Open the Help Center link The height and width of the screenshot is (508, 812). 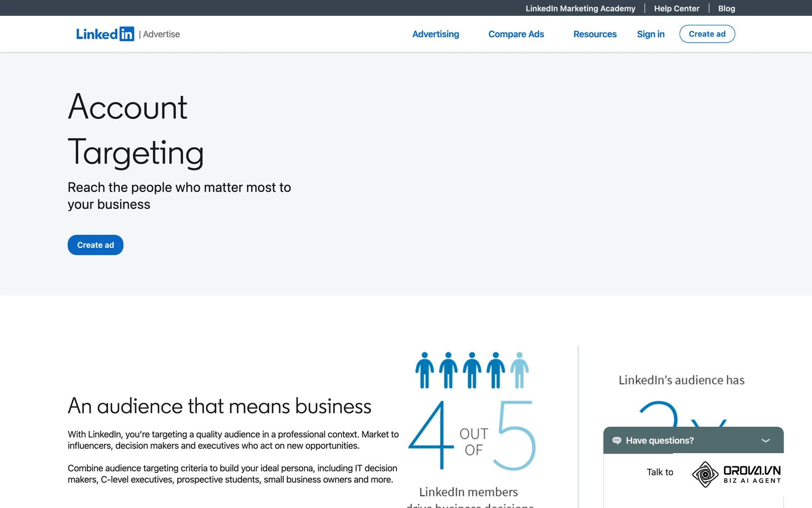pyautogui.click(x=676, y=8)
